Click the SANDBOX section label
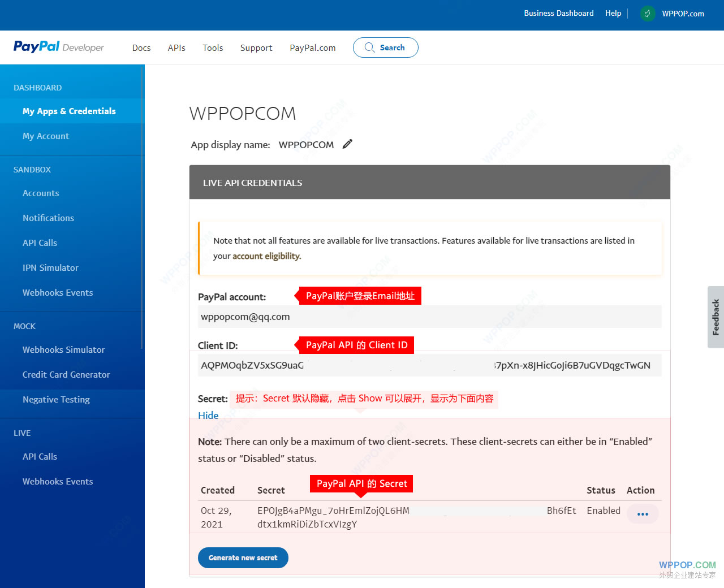This screenshot has height=588, width=724. click(32, 170)
